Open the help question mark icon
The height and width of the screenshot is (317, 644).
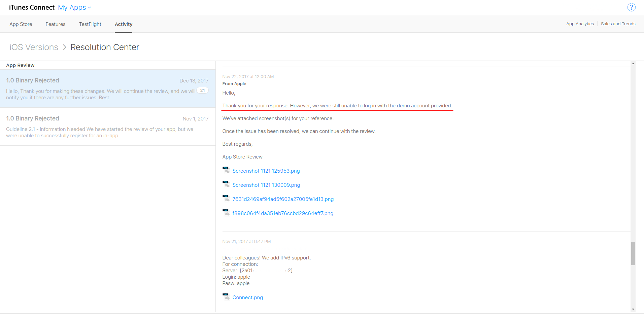631,7
